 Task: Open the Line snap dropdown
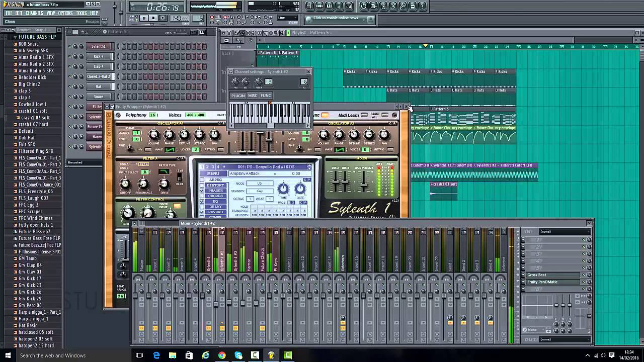pos(287,18)
